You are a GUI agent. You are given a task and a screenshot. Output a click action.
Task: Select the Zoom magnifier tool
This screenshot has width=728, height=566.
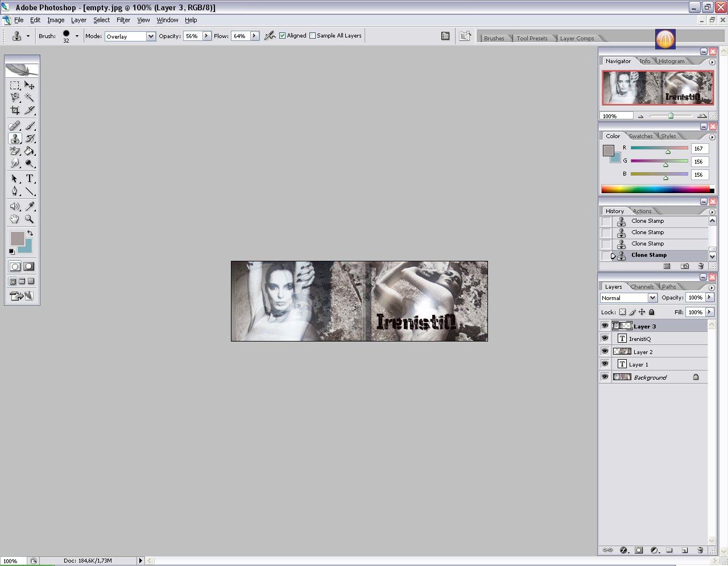click(29, 219)
